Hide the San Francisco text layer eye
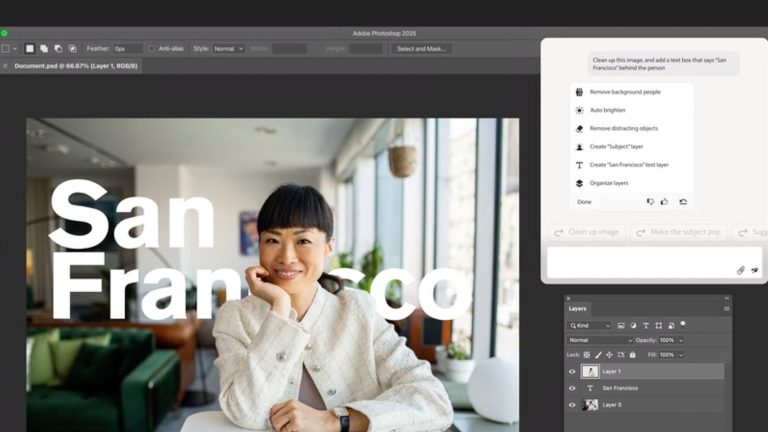The width and height of the screenshot is (768, 432). pos(572,388)
